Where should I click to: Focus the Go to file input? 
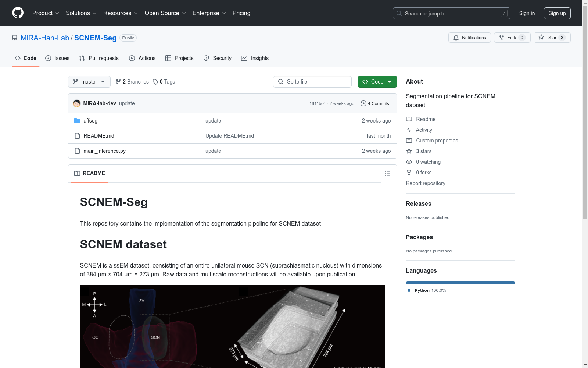pyautogui.click(x=312, y=82)
